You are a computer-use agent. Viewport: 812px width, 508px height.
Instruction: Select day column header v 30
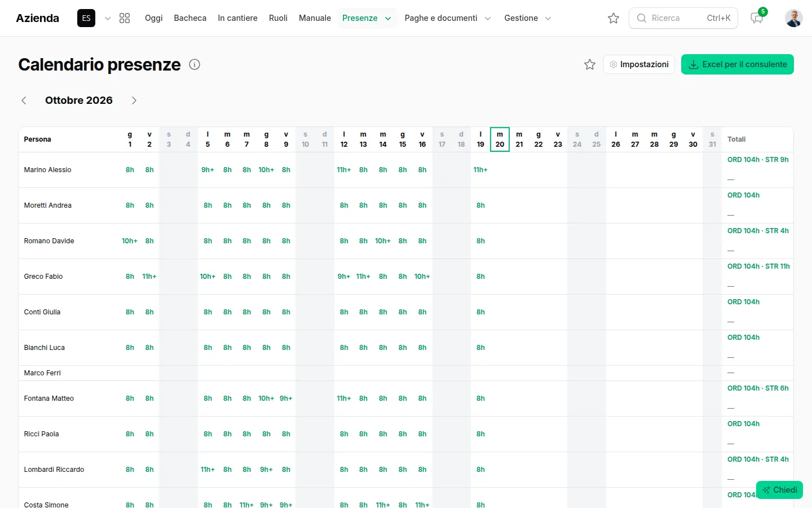tap(693, 139)
